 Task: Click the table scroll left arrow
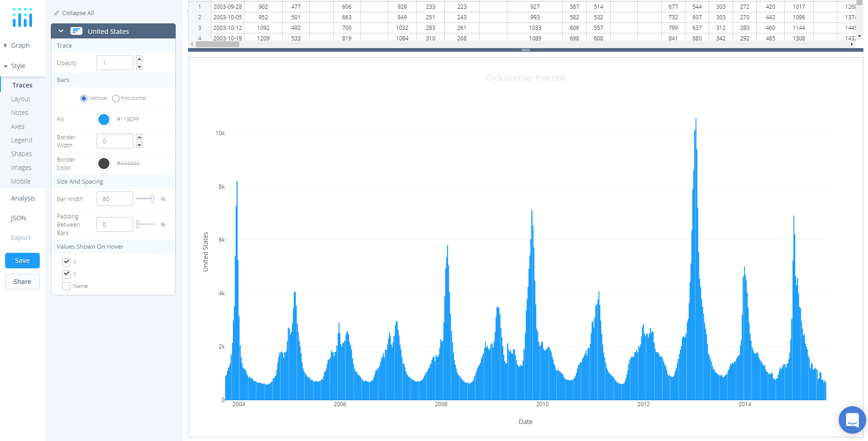tap(192, 44)
